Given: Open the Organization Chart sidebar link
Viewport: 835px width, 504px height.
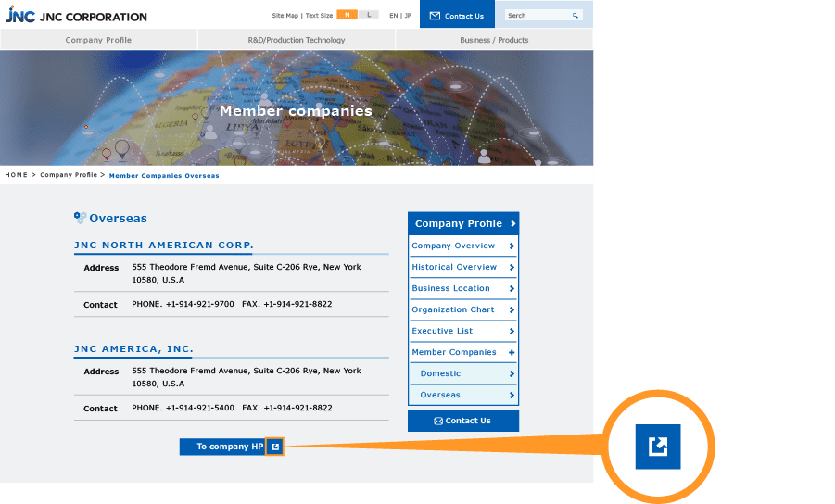Looking at the screenshot, I should click(x=463, y=309).
